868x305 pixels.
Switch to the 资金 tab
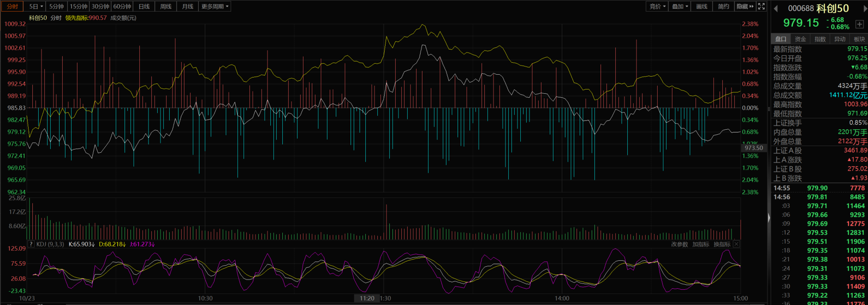click(x=800, y=39)
